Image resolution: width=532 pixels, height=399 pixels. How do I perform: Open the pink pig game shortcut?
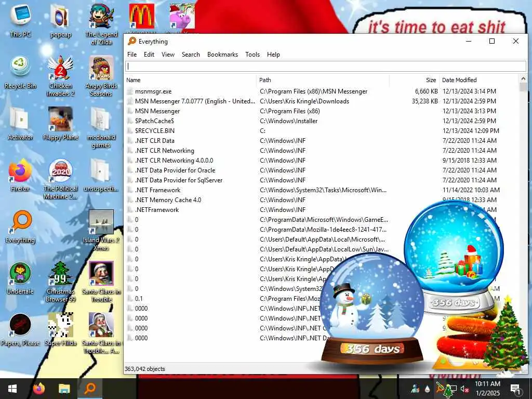tap(182, 16)
